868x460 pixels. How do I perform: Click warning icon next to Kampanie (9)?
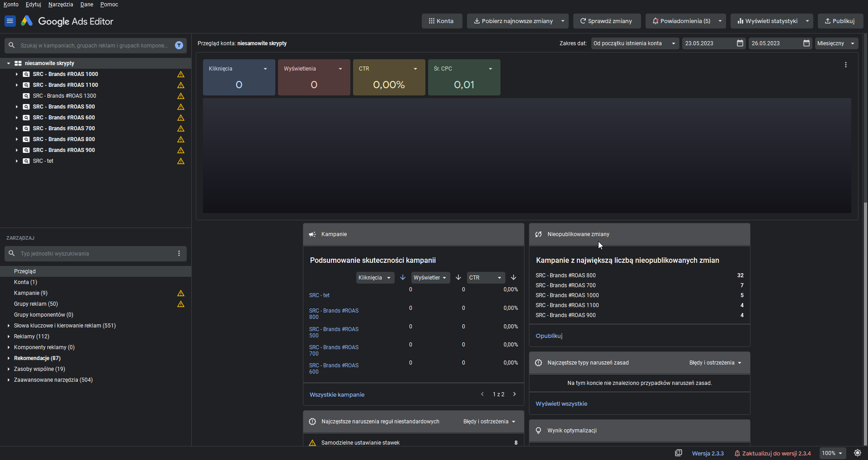pos(181,293)
